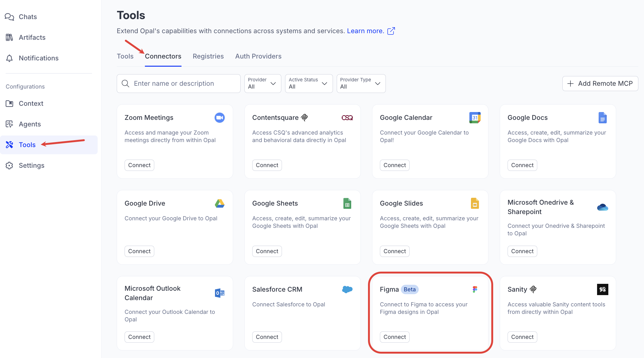Open the Auth Providers tab
The height and width of the screenshot is (358, 644).
tap(258, 56)
